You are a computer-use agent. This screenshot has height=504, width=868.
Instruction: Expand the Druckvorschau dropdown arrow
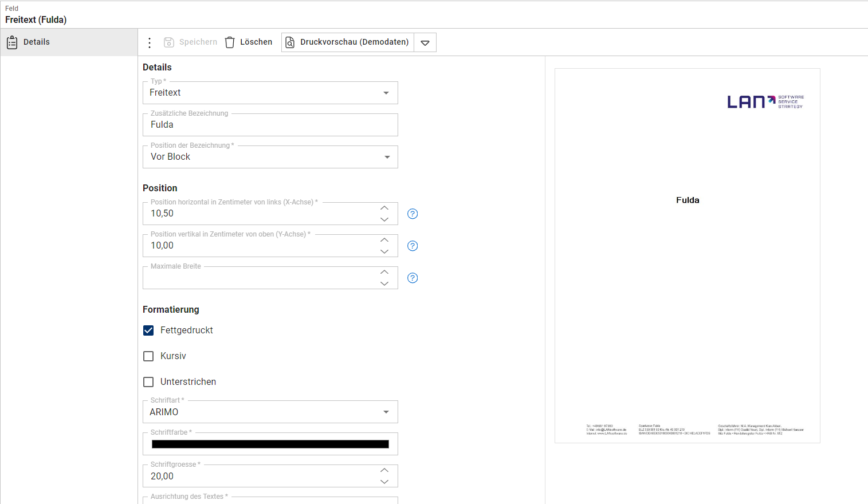(425, 42)
